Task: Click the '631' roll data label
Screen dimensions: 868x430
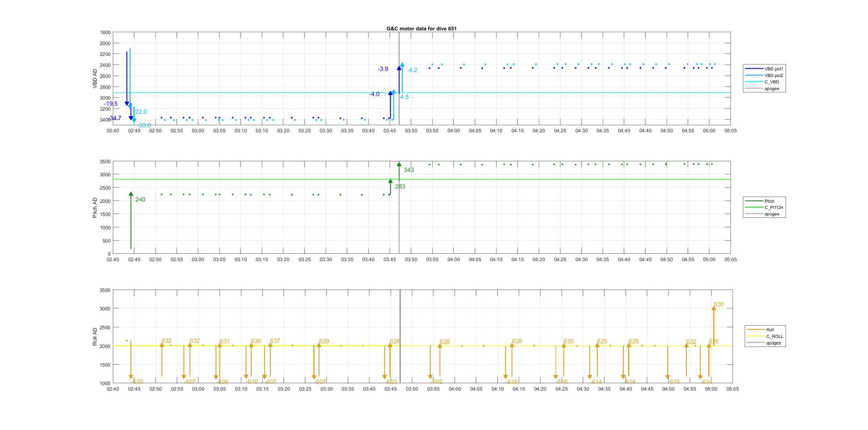Action: (x=224, y=342)
